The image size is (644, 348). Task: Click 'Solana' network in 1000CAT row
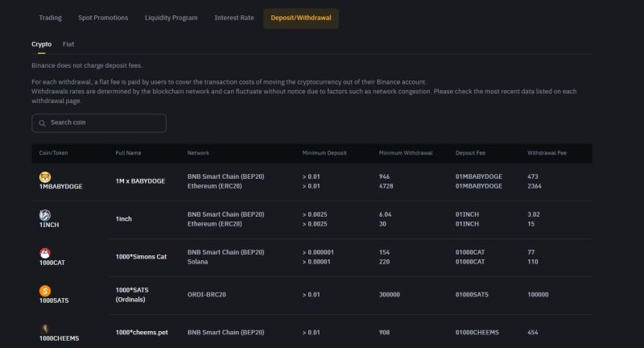pyautogui.click(x=197, y=262)
